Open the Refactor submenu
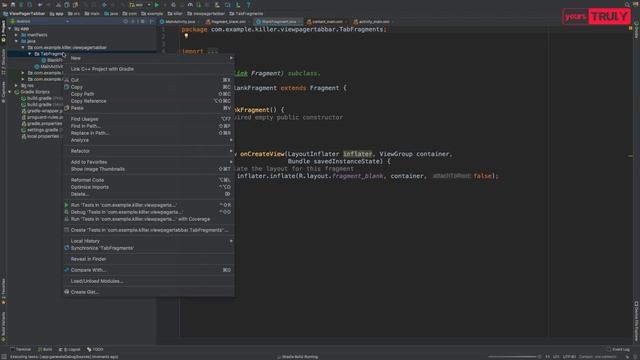640x360 pixels. point(149,151)
